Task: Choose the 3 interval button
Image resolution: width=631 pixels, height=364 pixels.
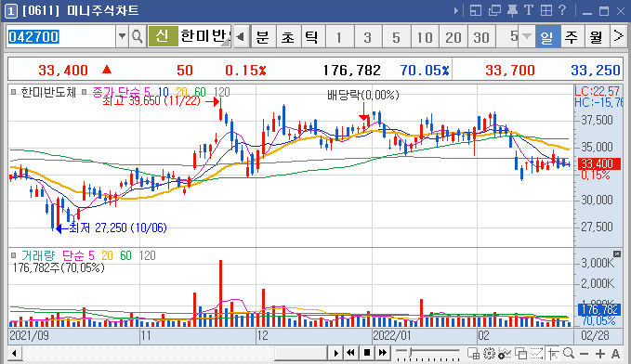Action: click(x=367, y=37)
